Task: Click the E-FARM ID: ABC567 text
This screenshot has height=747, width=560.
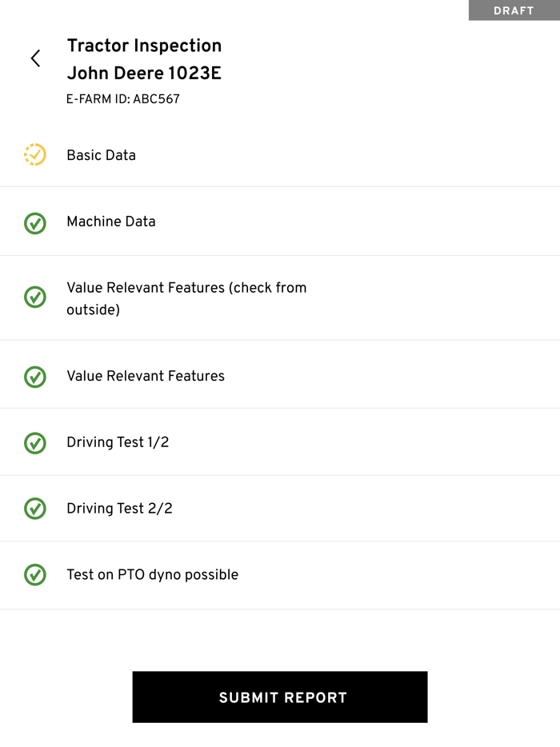Action: click(x=123, y=100)
